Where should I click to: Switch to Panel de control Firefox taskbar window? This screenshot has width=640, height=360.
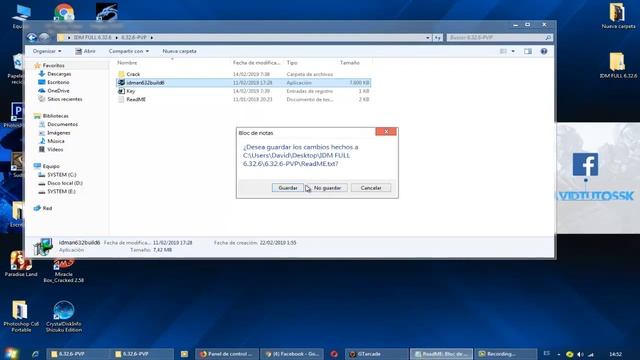coord(226,354)
